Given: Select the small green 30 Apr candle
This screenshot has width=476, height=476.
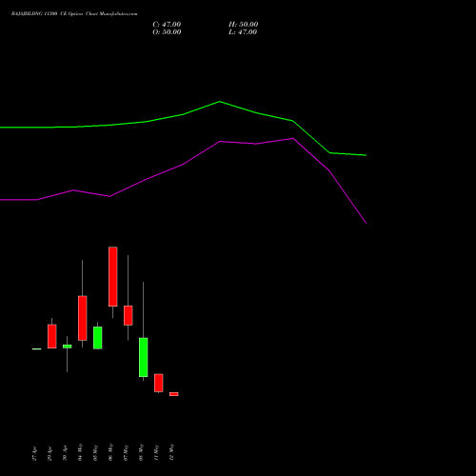Looking at the screenshot, I should (x=68, y=347).
